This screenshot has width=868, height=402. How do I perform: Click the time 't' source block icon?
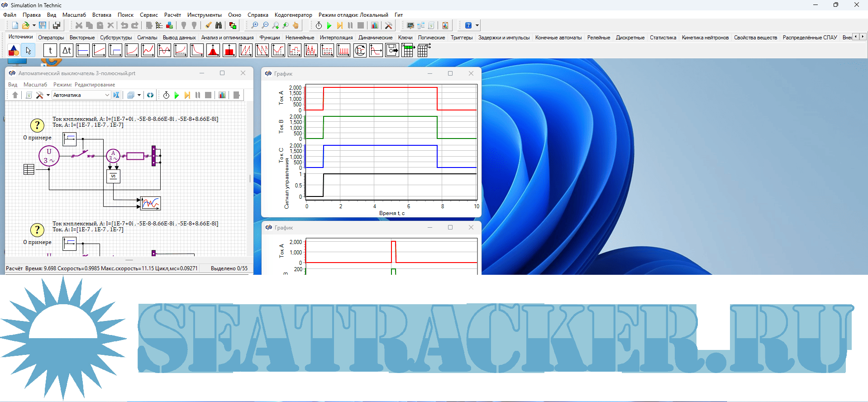[50, 51]
